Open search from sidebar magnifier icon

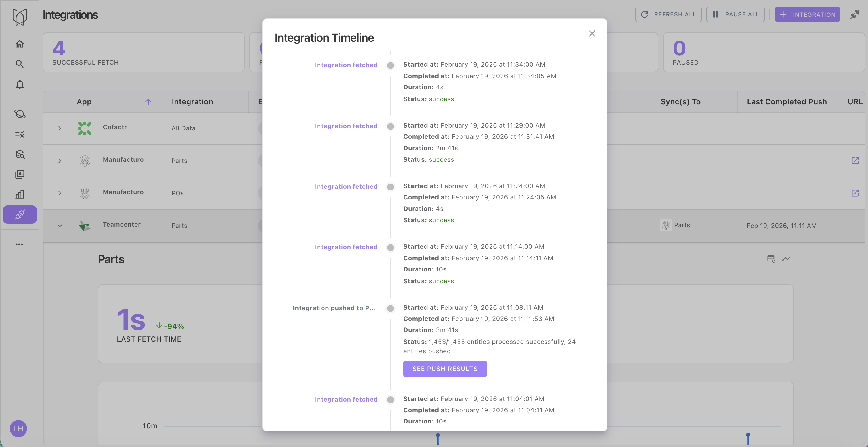tap(20, 64)
